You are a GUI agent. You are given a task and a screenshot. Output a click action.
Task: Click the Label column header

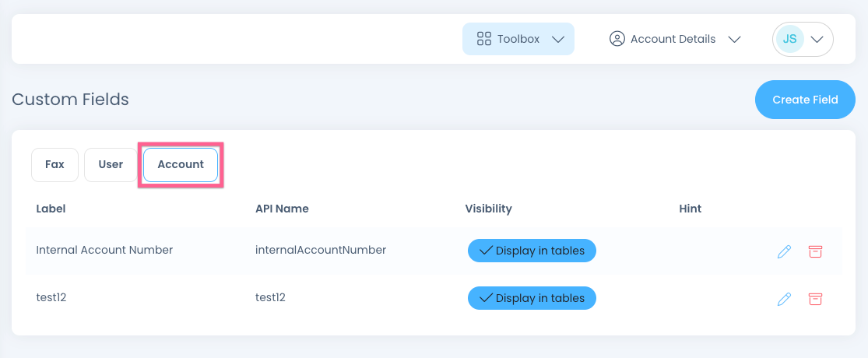pyautogui.click(x=51, y=209)
